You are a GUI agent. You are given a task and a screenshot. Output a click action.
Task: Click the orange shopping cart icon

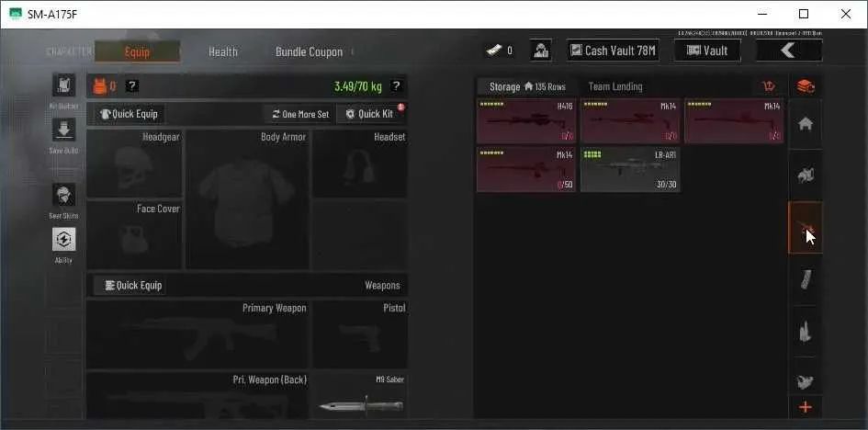769,86
